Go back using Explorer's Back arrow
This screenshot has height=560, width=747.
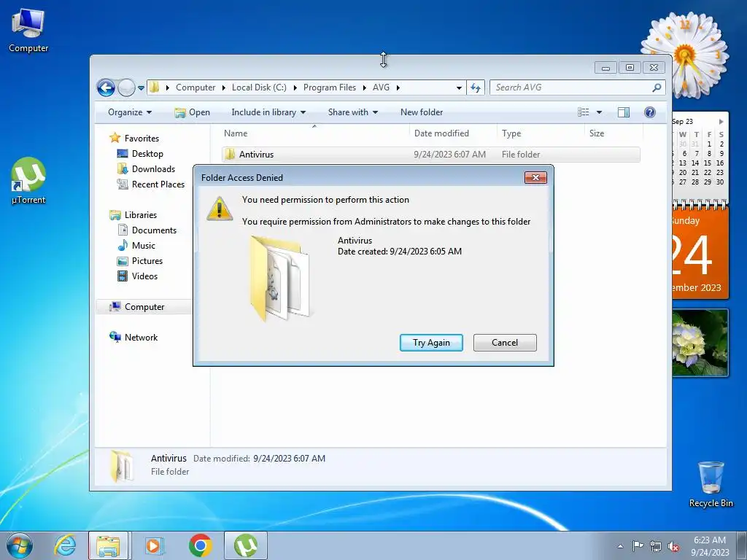coord(106,87)
